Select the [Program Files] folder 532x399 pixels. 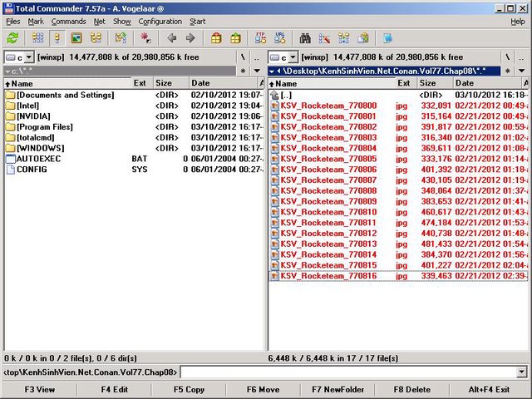click(x=135, y=127)
